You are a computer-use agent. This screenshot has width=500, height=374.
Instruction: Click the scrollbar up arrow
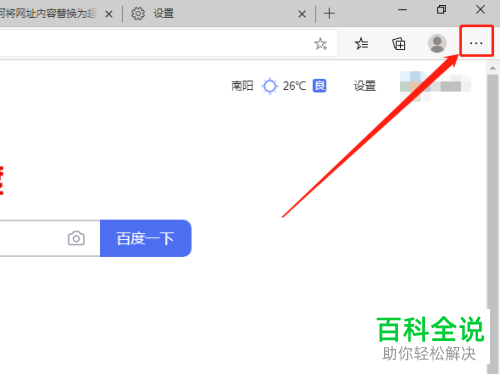pos(493,68)
